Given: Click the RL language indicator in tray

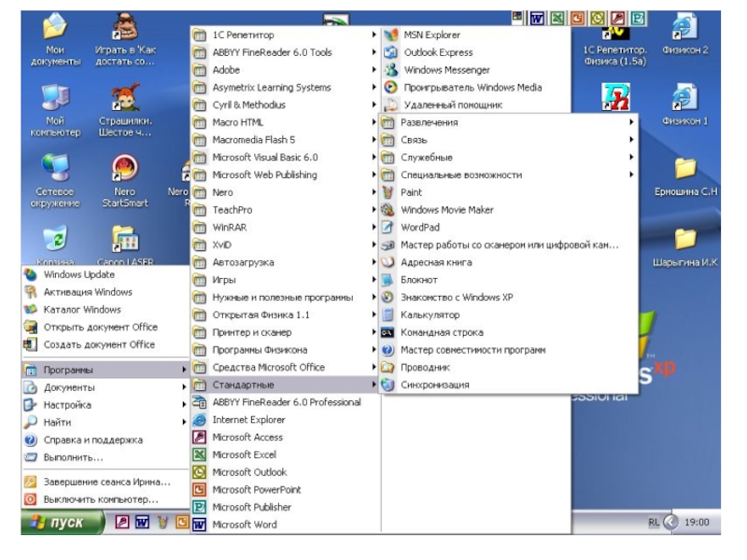Looking at the screenshot, I should pos(654,523).
